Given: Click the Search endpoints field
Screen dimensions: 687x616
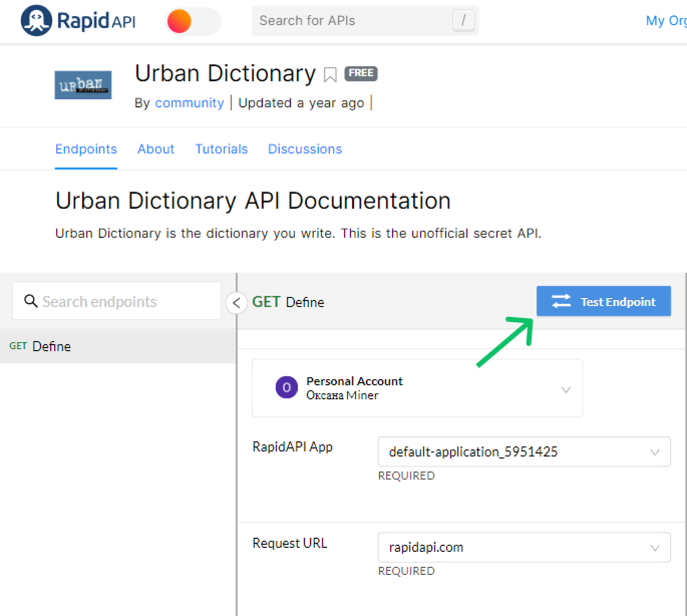Looking at the screenshot, I should pyautogui.click(x=117, y=301).
